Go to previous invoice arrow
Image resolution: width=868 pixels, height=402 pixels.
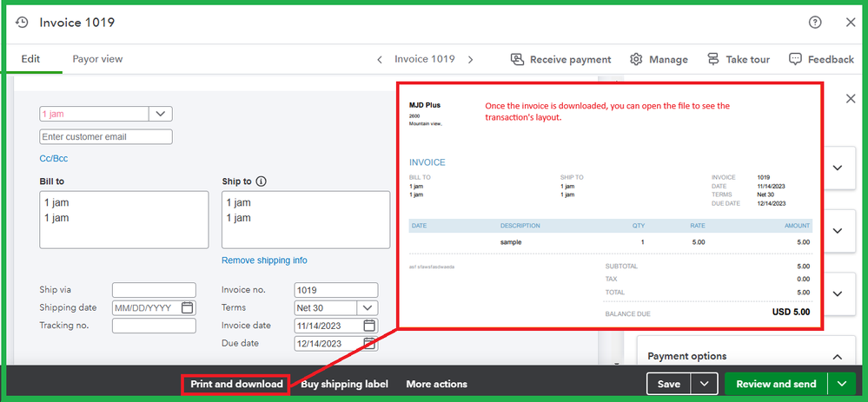379,60
